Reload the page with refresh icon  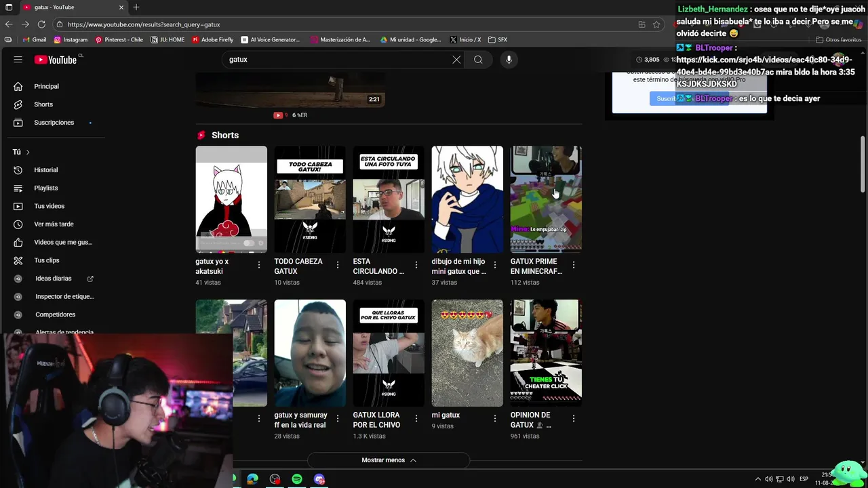tap(41, 24)
